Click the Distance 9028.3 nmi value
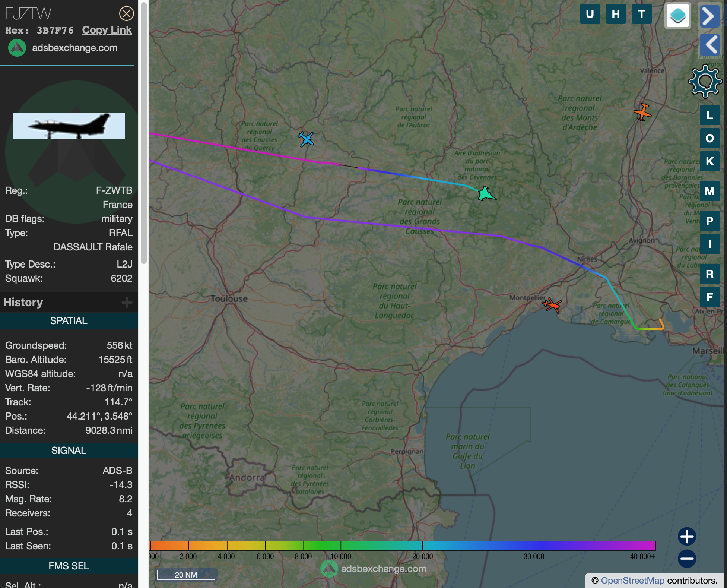 tap(109, 430)
